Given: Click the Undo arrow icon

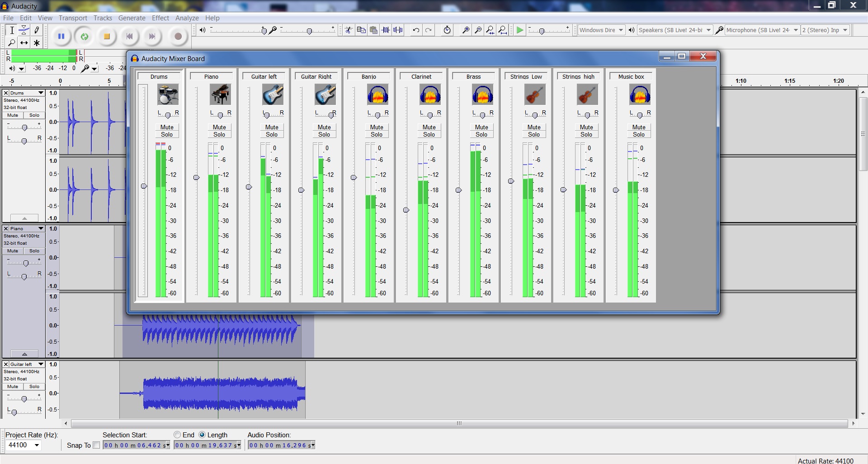Looking at the screenshot, I should (416, 30).
